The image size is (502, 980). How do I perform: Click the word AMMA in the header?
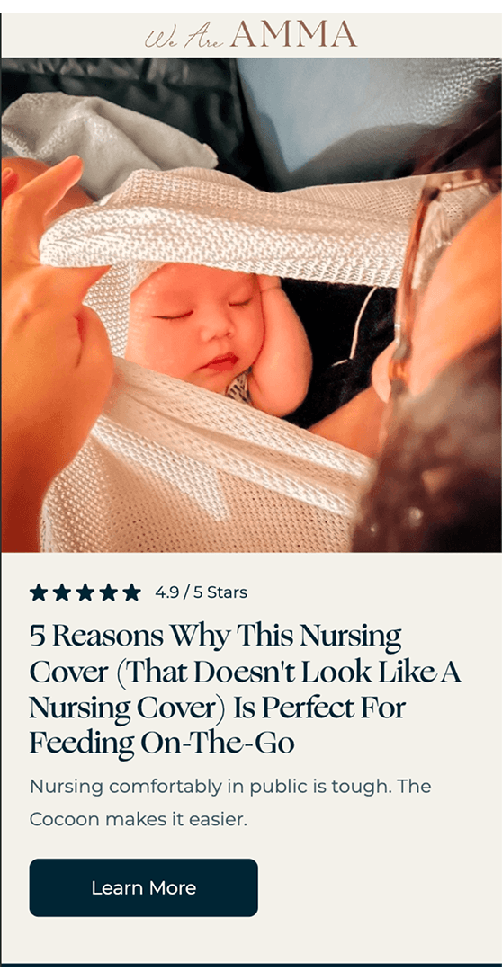click(x=293, y=34)
